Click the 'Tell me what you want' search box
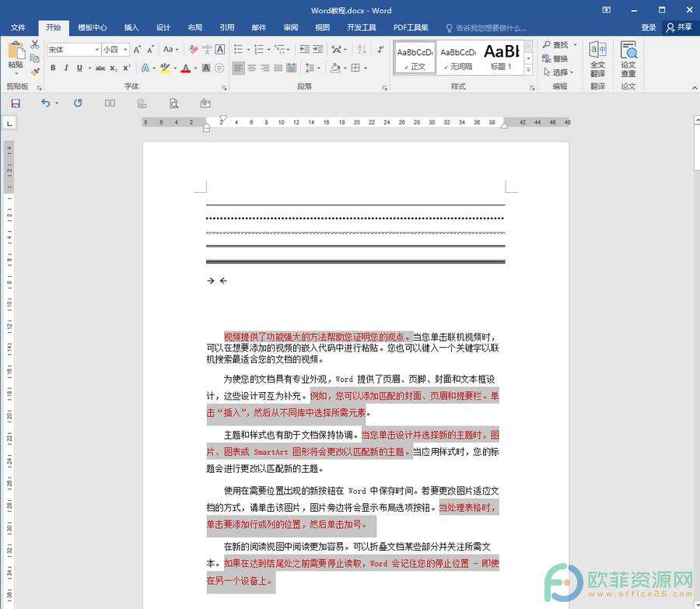The height and width of the screenshot is (609, 700). click(x=486, y=28)
